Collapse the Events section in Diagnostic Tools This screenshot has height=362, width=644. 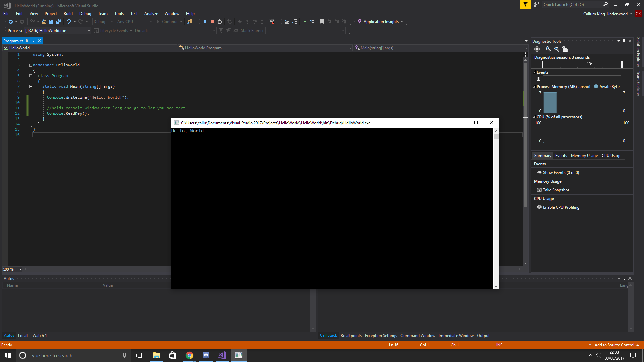click(x=534, y=72)
